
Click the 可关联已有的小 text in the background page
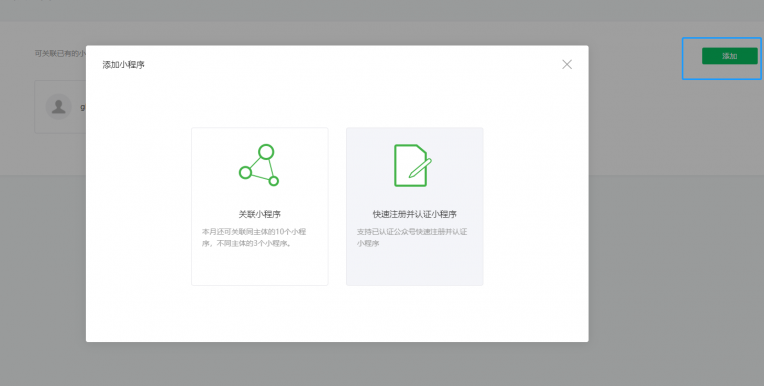60,53
